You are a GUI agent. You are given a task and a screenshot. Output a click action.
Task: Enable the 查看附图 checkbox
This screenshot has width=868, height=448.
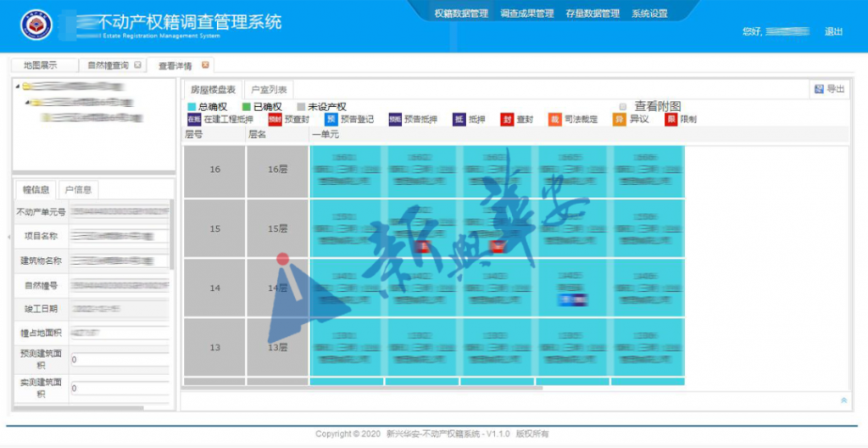pos(623,107)
